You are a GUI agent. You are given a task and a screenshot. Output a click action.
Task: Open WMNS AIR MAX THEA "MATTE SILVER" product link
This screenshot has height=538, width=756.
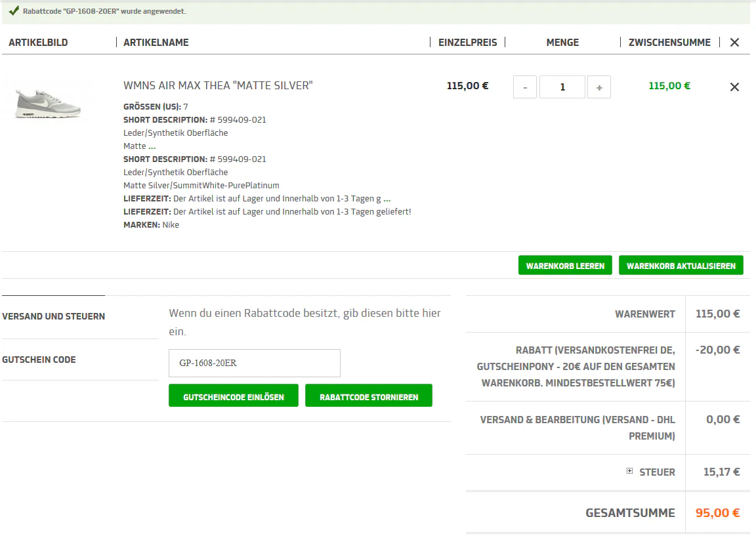pyautogui.click(x=218, y=85)
